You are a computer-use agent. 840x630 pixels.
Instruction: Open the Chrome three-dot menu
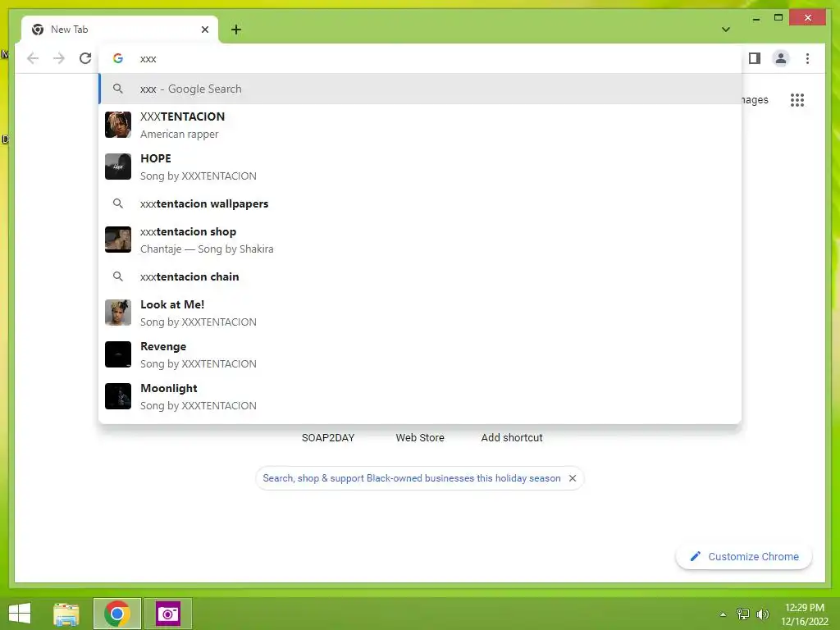[807, 58]
